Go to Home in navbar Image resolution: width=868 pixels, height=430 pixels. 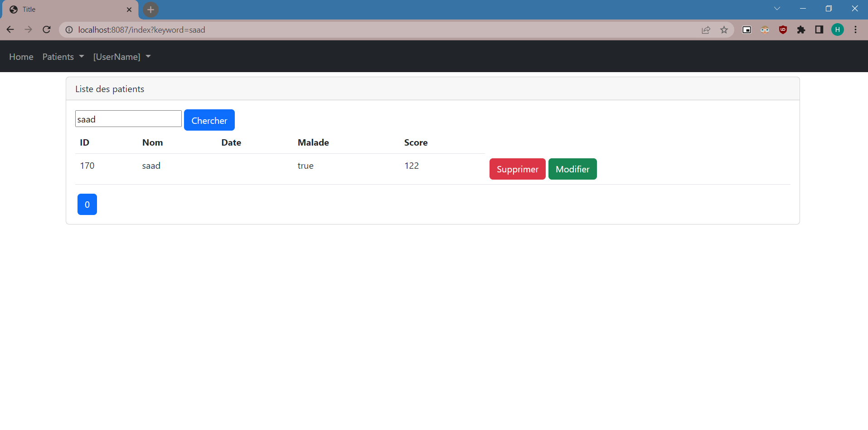(x=21, y=57)
